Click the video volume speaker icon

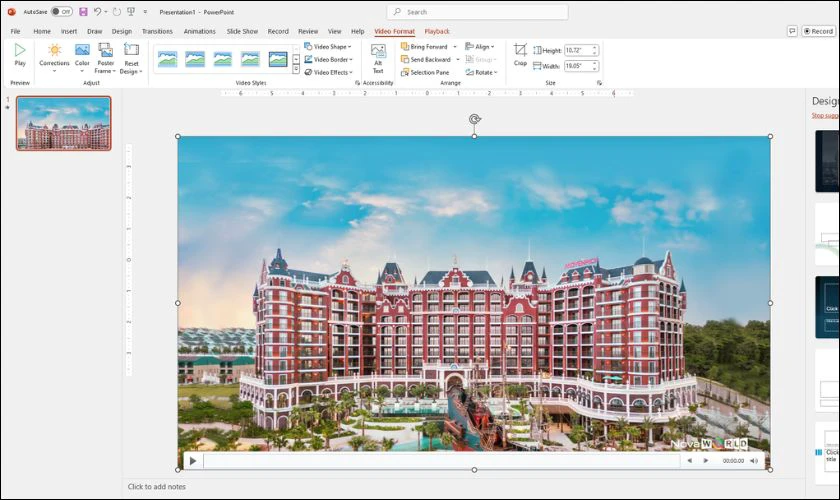754,461
